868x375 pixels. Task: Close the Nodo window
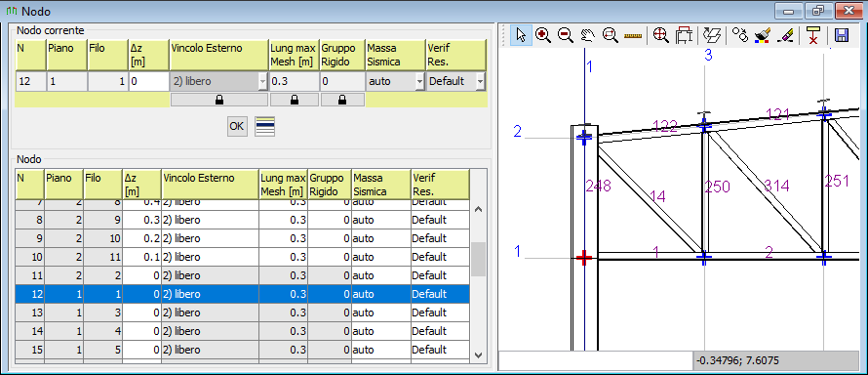pos(849,10)
